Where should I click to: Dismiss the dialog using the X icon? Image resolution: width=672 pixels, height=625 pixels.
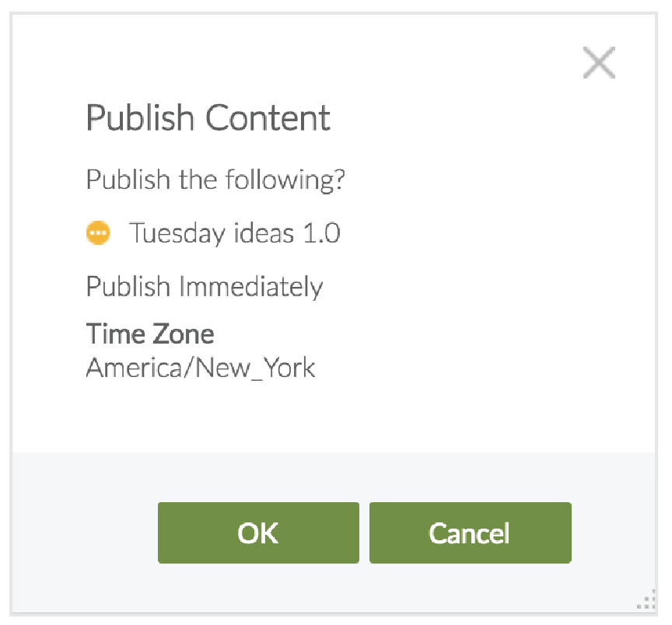(x=599, y=63)
